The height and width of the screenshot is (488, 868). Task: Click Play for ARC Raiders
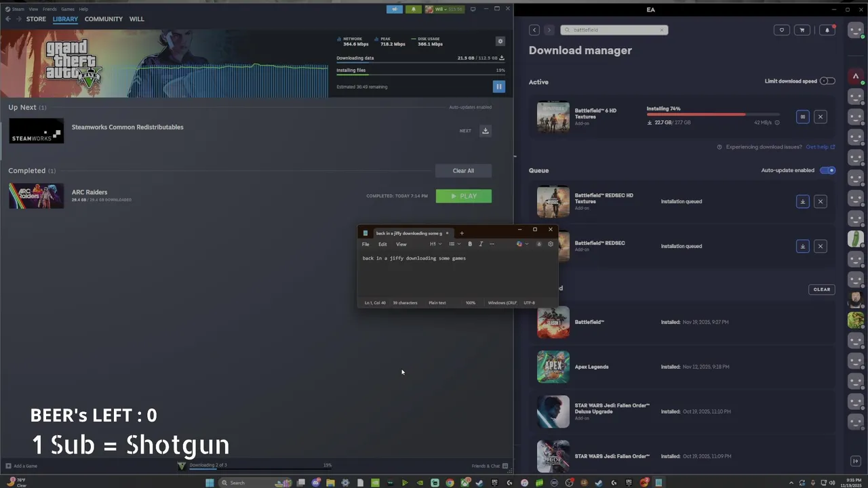pos(463,196)
